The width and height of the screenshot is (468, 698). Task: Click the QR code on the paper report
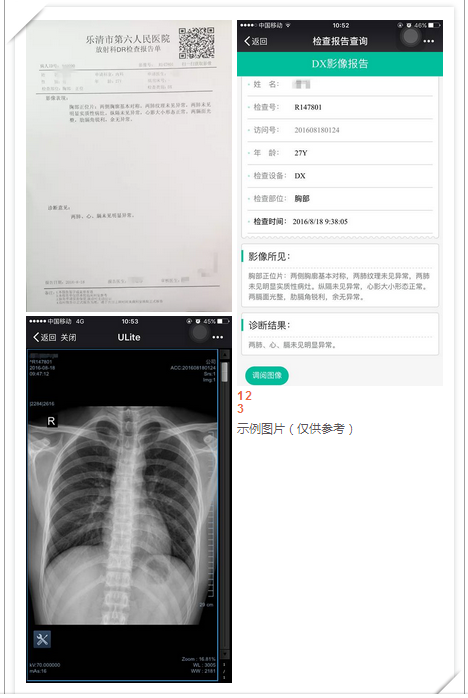point(196,43)
